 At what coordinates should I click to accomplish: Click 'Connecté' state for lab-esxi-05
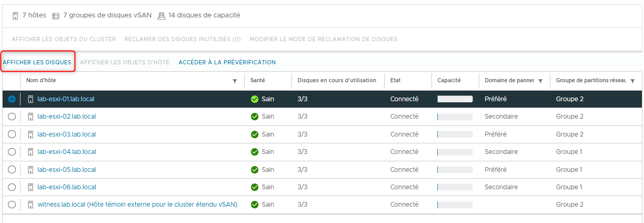pyautogui.click(x=404, y=170)
